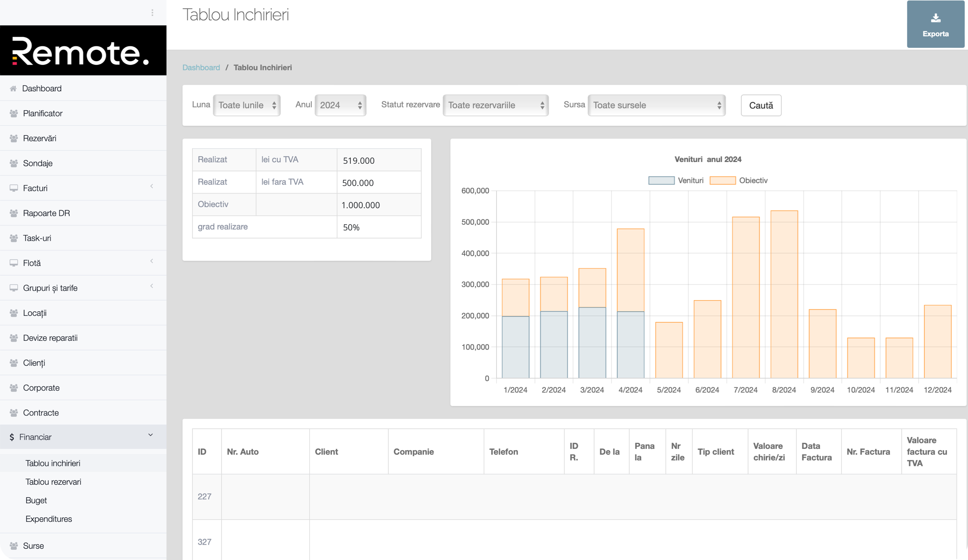Click the Financiar dollar sign icon
The width and height of the screenshot is (968, 560).
12,437
